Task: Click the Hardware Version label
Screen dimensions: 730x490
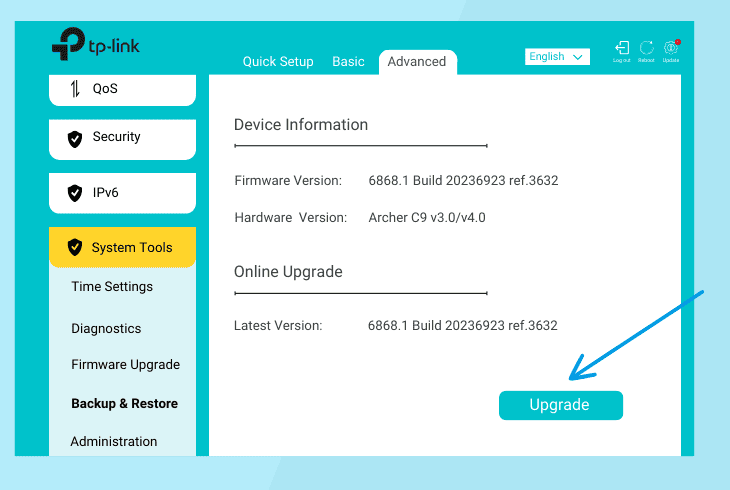Action: 291,218
